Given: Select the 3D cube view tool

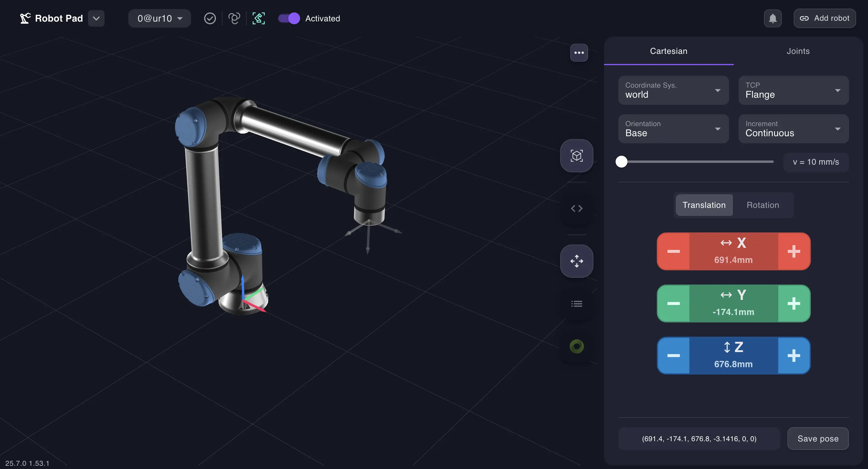Looking at the screenshot, I should [576, 156].
